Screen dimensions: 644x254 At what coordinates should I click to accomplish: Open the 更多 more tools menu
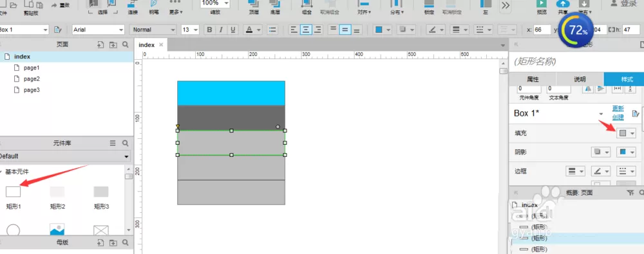(x=176, y=6)
